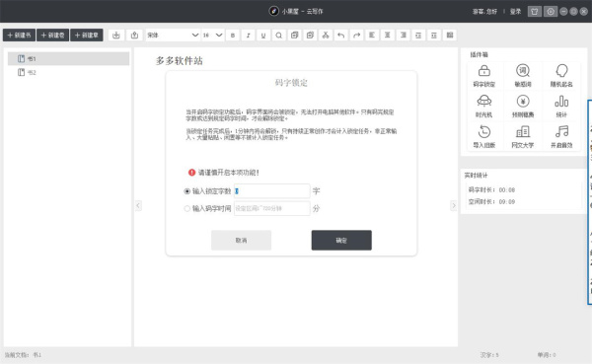Click the 当前文档: 书1 status text

tap(23, 355)
